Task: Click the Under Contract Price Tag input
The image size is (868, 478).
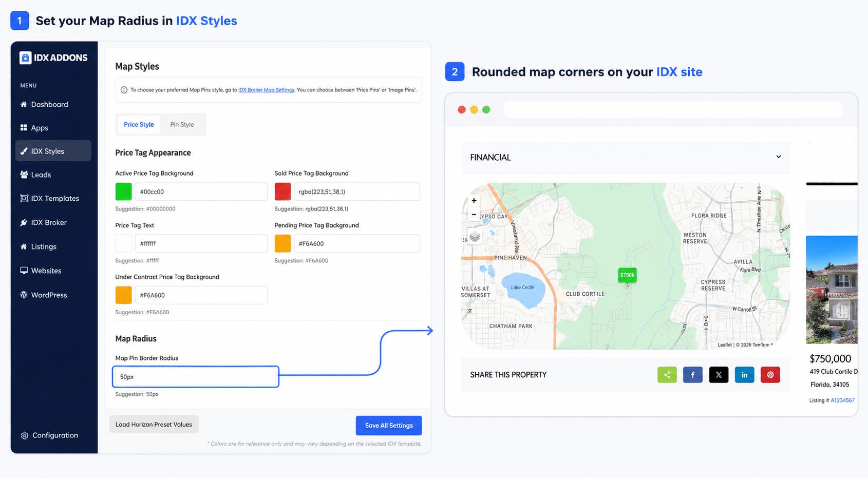Action: pyautogui.click(x=201, y=295)
